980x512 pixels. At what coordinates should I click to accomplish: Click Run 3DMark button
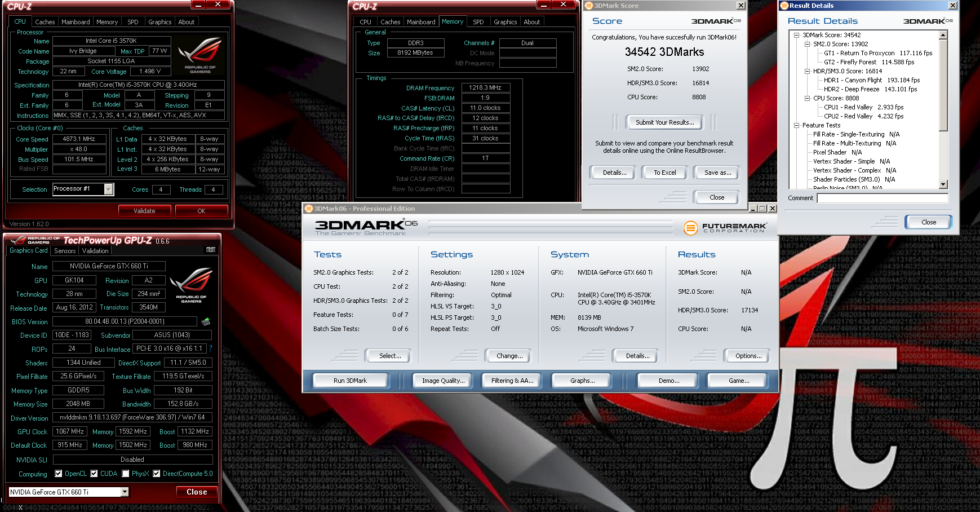coord(350,381)
